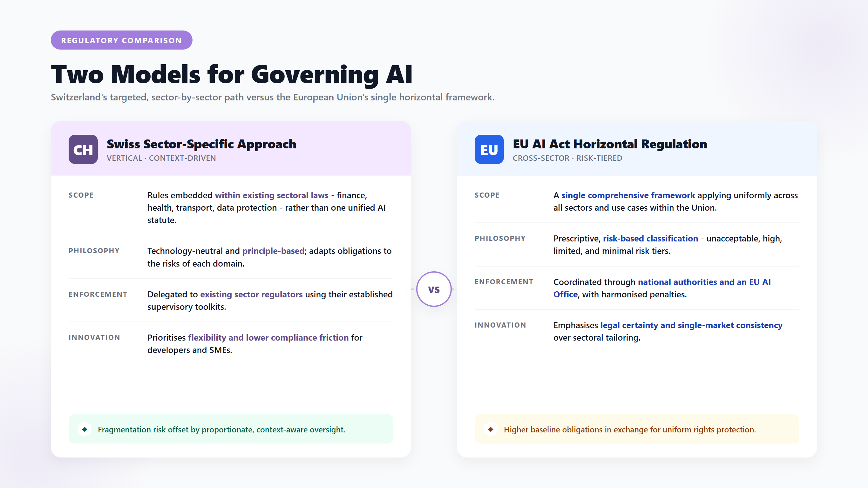
Task: Click 'over sectoral tailoring.' text
Action: pos(597,338)
